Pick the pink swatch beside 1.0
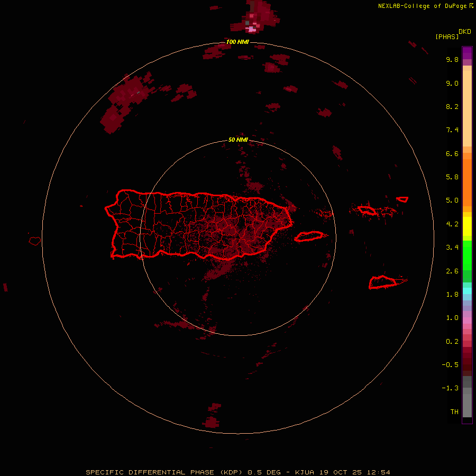The height and width of the screenshot is (476, 476). [x=467, y=321]
